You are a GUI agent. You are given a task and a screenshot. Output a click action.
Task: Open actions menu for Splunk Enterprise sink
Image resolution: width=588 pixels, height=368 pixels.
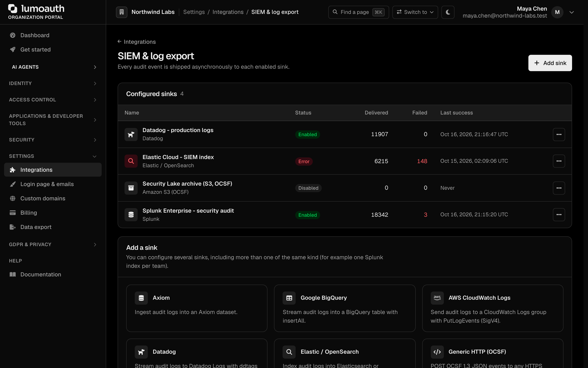559,215
